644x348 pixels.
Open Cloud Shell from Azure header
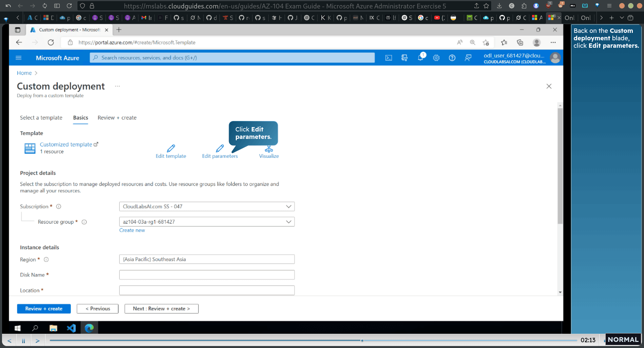coord(389,58)
